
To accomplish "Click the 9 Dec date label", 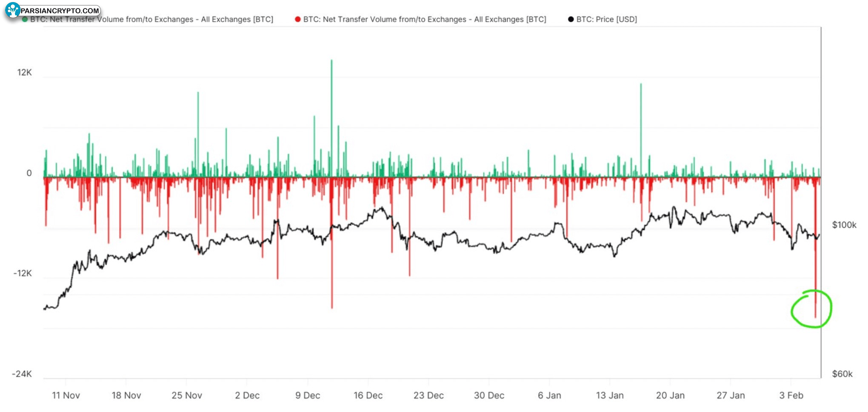I will pos(308,395).
